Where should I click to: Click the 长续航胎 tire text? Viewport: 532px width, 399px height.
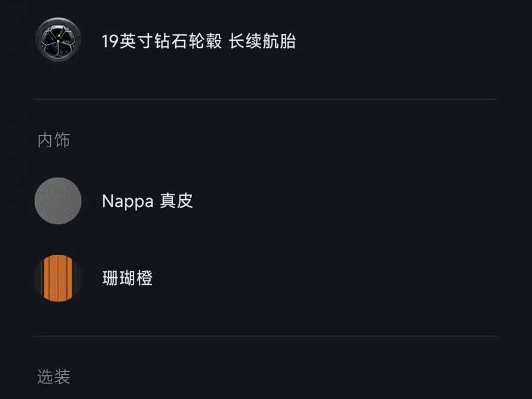click(x=262, y=41)
